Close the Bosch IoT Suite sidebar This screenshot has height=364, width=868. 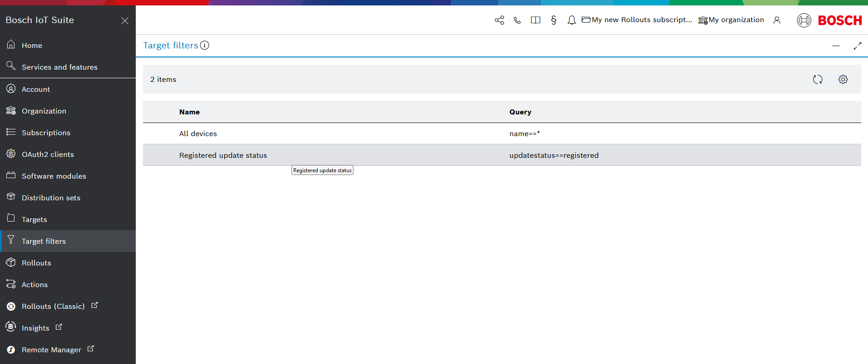(125, 21)
